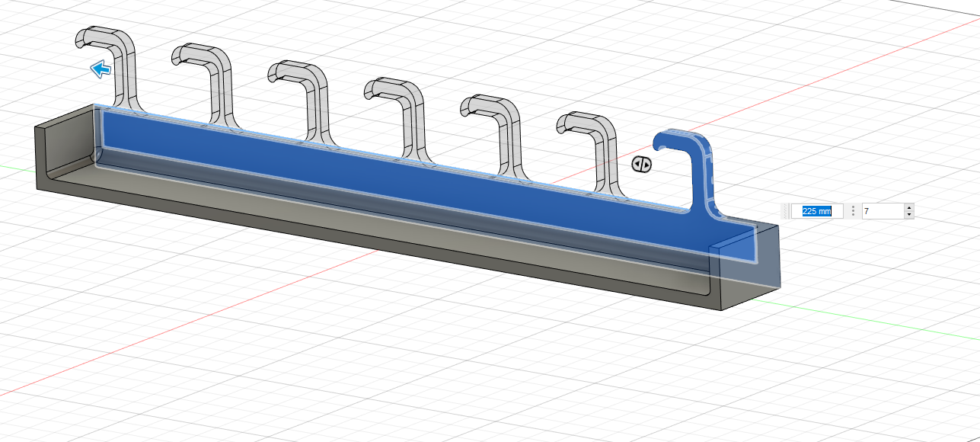
Task: Decrease the pattern quantity with the down arrow
Action: click(x=909, y=215)
